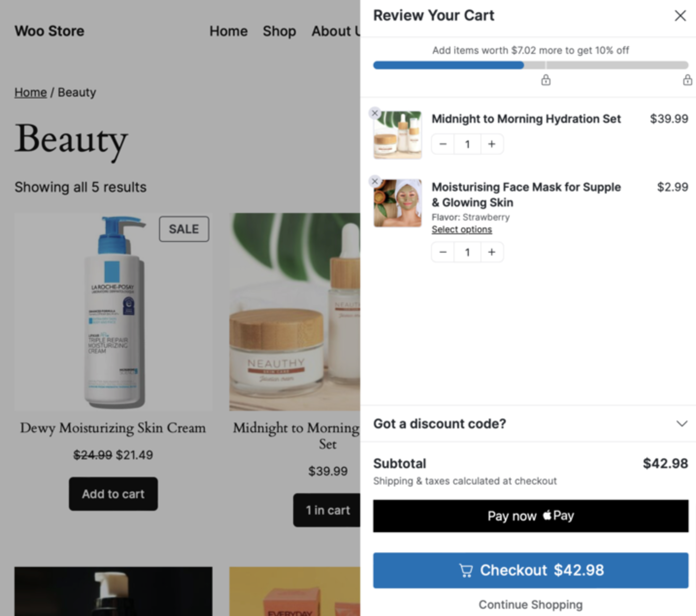Select Home in the navigation menu

click(228, 31)
